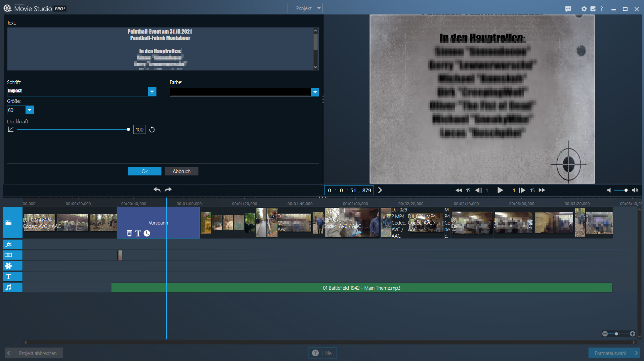Open text editing icon on Vorspann clip
Viewport: 644px width, 361px height.
pyautogui.click(x=138, y=233)
